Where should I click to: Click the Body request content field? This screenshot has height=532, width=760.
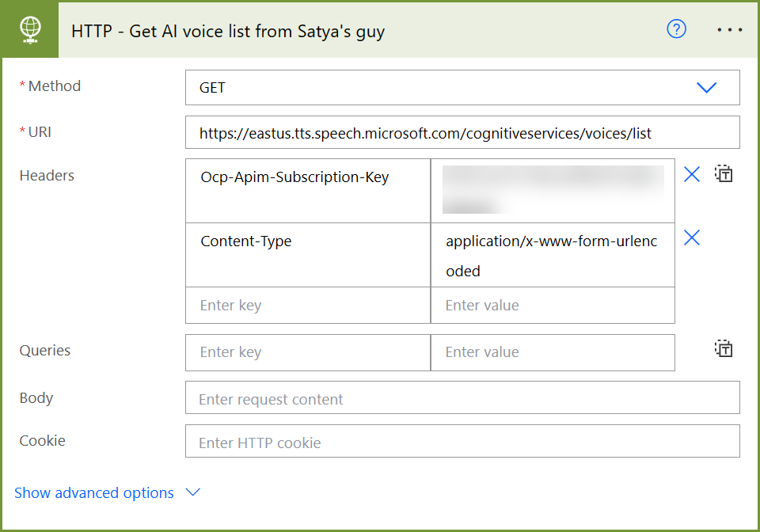(x=462, y=398)
